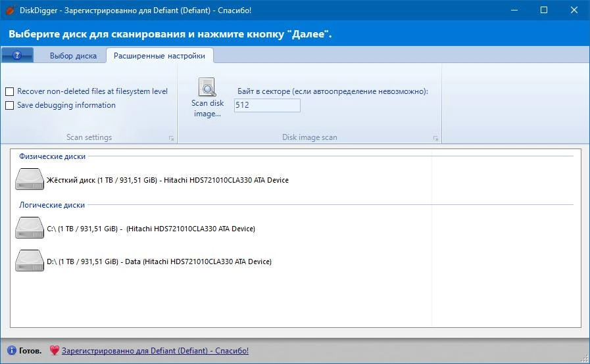Switch to the Выбор диска tab
590x364 pixels.
pos(74,56)
